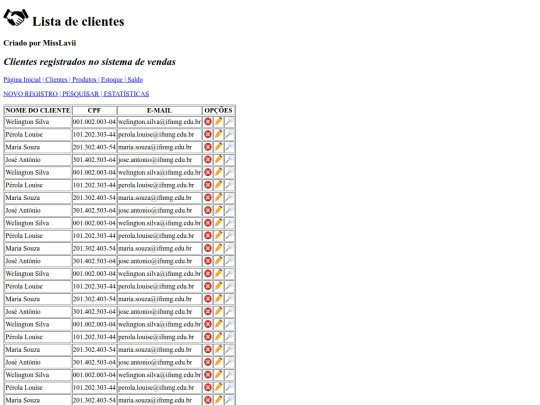View the second José Antônio record
540x405 pixels.
pyautogui.click(x=229, y=210)
